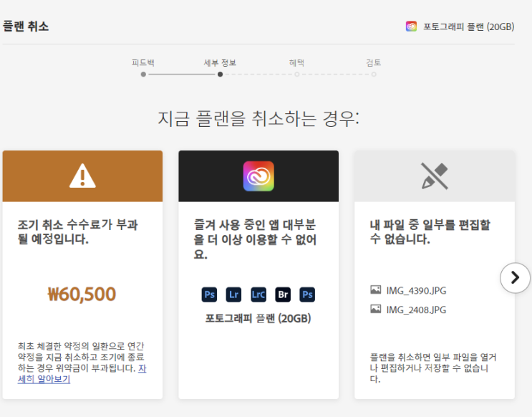
Task: Click the Lightroom Lr icon
Action: coord(233,294)
